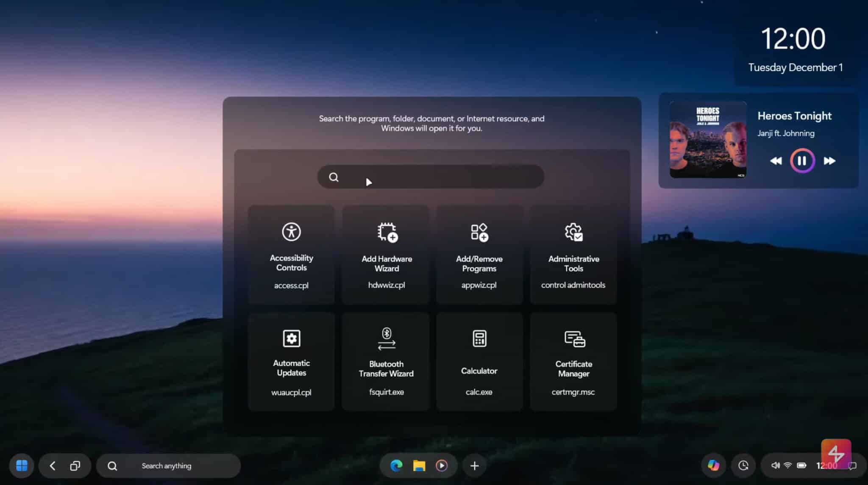The height and width of the screenshot is (485, 868).
Task: Open the clock history icon in the taskbar
Action: tap(743, 465)
